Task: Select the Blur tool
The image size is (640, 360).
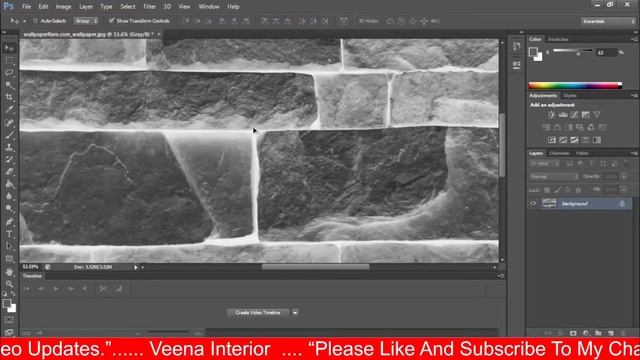Action: click(9, 196)
